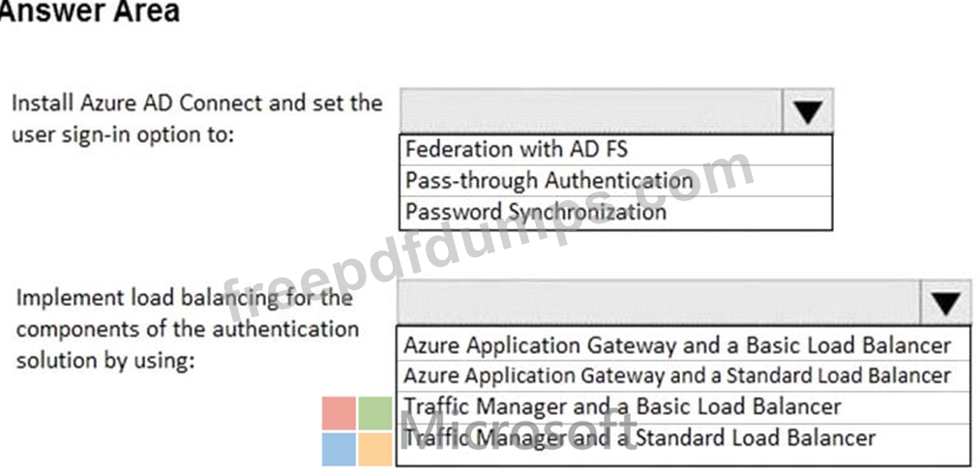The image size is (980, 473).
Task: Select Federation with AD FS option
Action: (x=615, y=150)
